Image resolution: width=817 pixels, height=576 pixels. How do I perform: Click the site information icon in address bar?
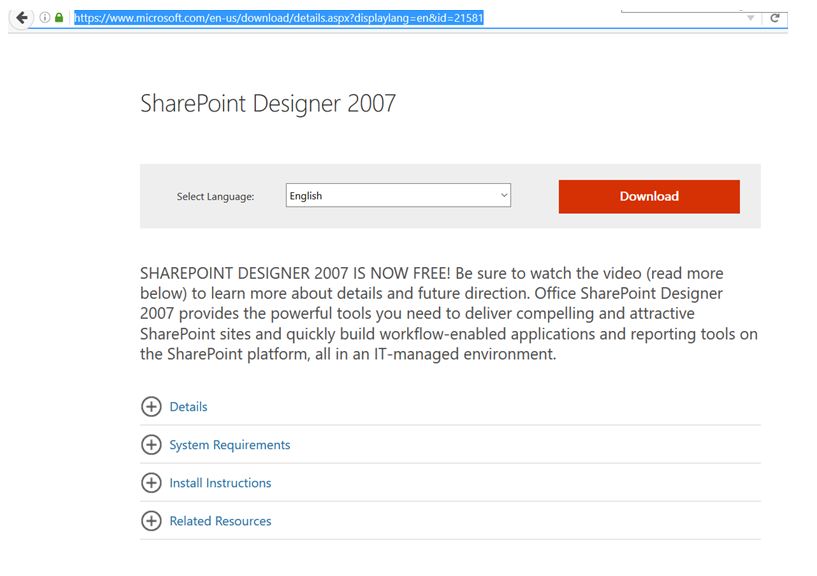click(45, 18)
